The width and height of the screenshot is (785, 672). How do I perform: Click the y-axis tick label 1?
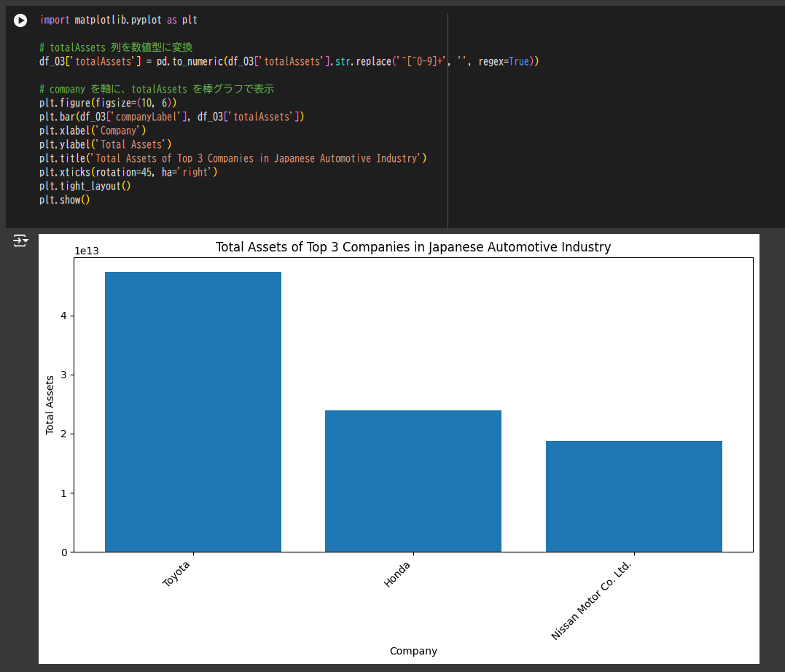[63, 493]
